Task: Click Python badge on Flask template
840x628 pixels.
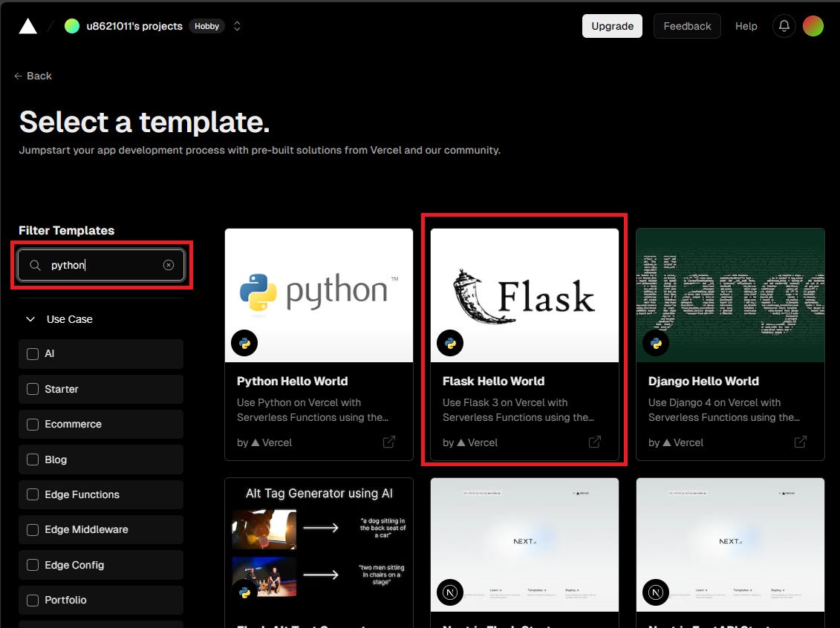Action: [450, 343]
